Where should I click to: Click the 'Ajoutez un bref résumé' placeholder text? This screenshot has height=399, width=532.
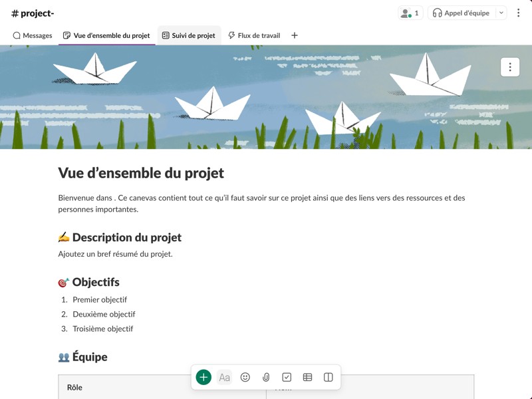click(115, 254)
